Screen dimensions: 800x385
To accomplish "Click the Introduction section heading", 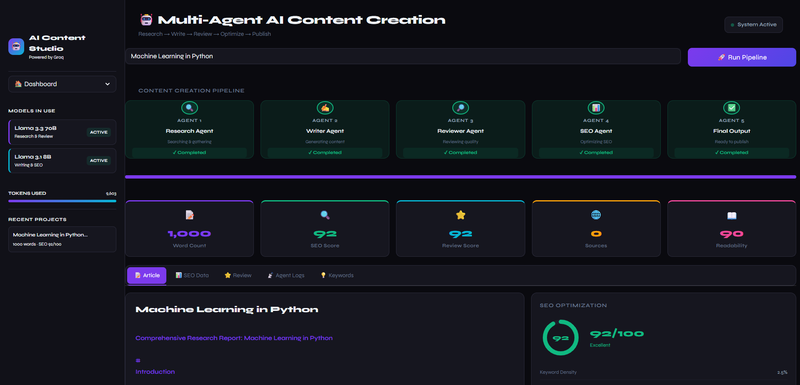I will pyautogui.click(x=155, y=372).
